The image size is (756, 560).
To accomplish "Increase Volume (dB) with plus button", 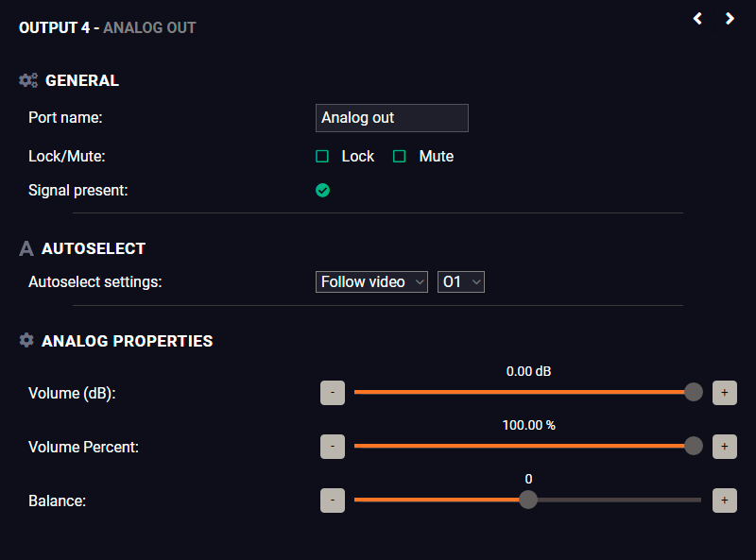I will click(x=724, y=392).
